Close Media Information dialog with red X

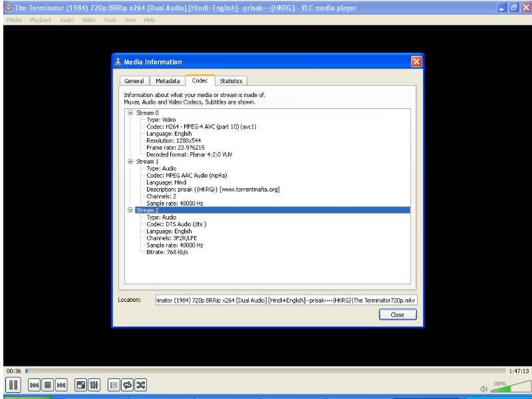point(416,61)
